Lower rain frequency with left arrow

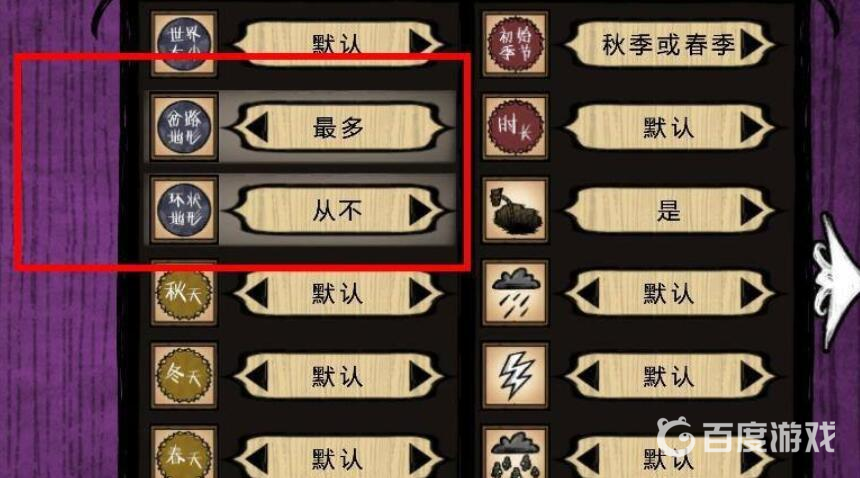[587, 294]
